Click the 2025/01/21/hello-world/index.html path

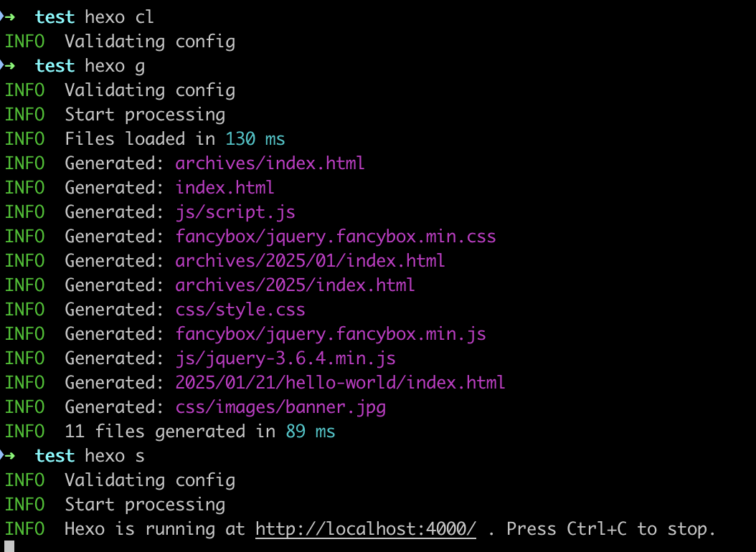click(341, 382)
